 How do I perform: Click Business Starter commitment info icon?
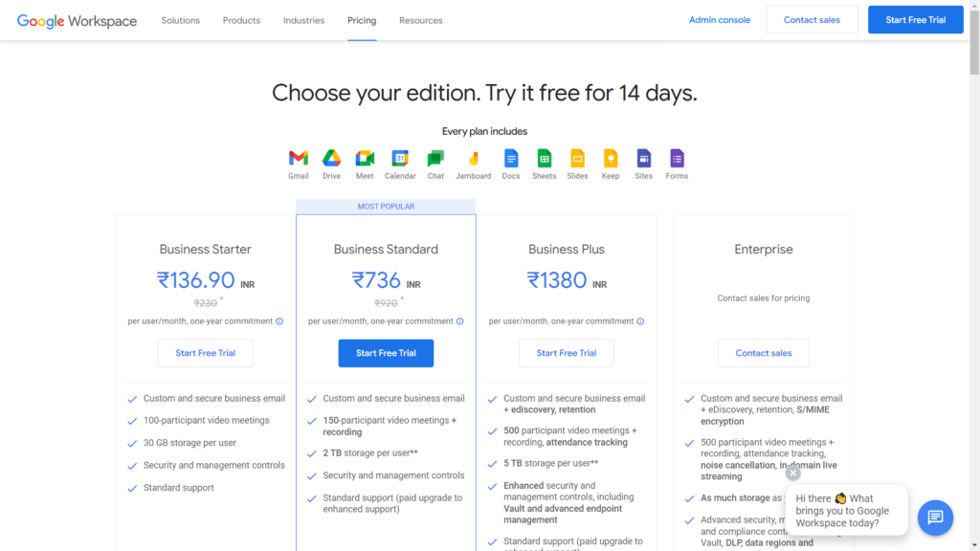[279, 321]
